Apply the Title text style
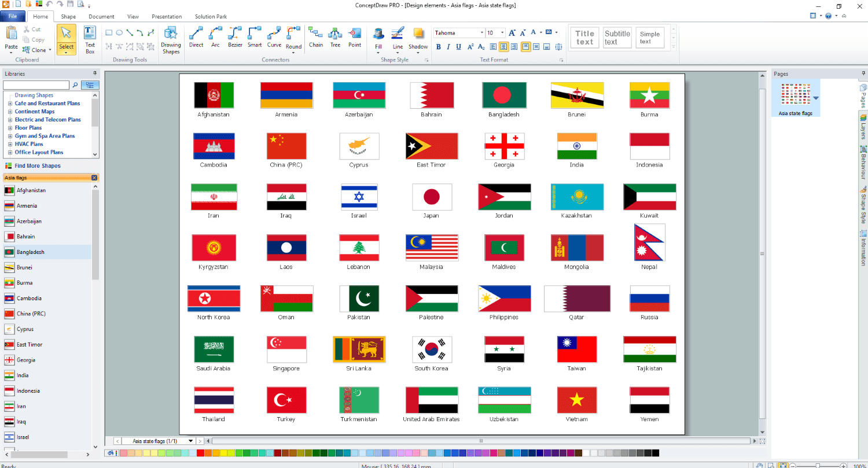Viewport: 868px width, 468px height. point(584,38)
